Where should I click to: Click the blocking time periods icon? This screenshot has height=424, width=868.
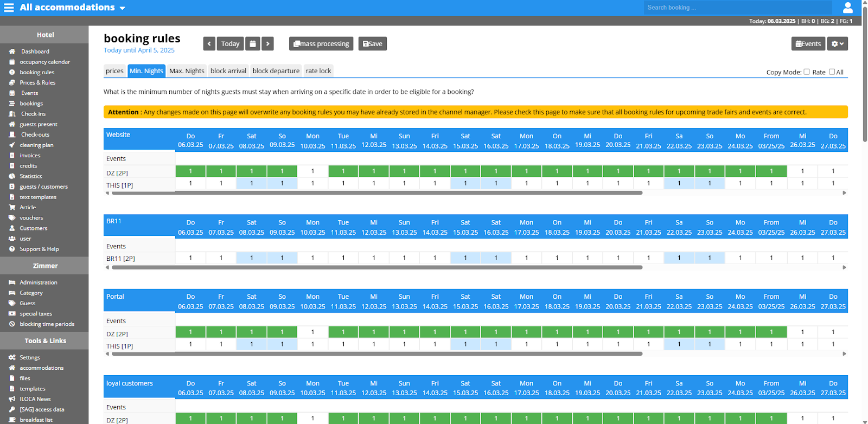pyautogui.click(x=12, y=324)
